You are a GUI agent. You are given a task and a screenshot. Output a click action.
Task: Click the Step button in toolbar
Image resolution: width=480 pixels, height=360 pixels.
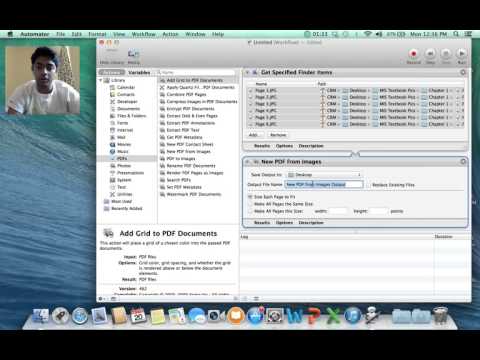[430, 54]
